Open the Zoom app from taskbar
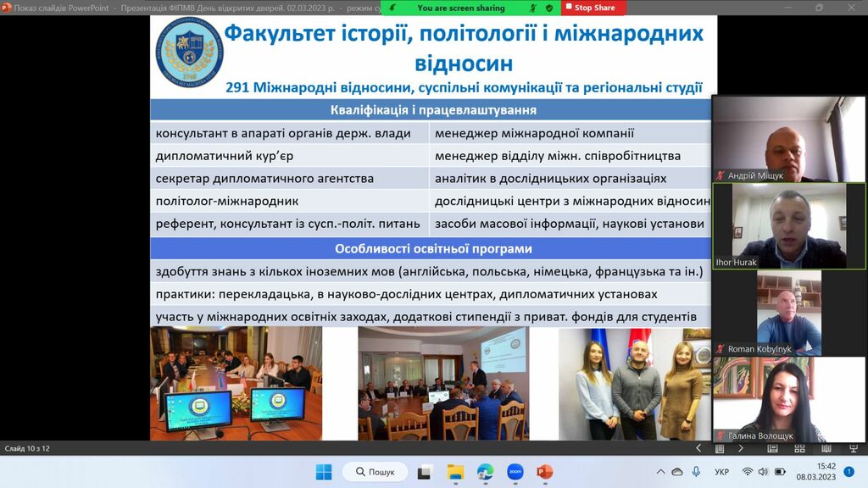Image resolution: width=868 pixels, height=488 pixels. click(515, 472)
